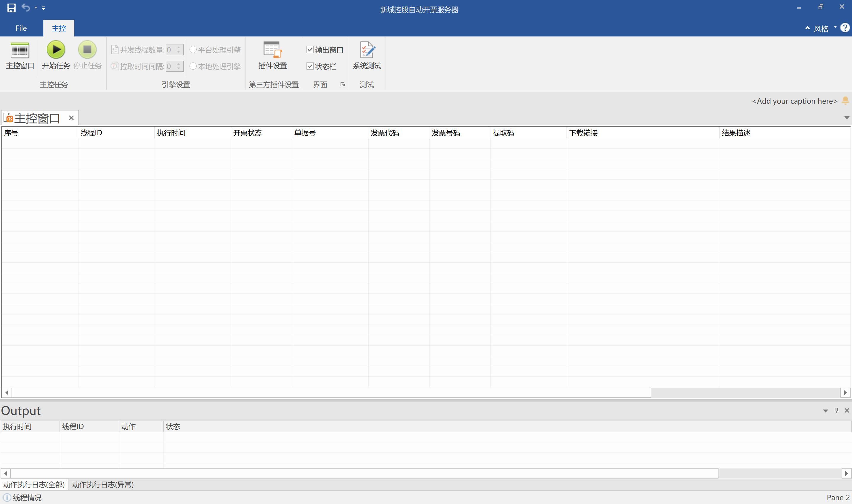This screenshot has height=504, width=852.
Task: Click the 发票号码 column header
Action: (x=460, y=133)
